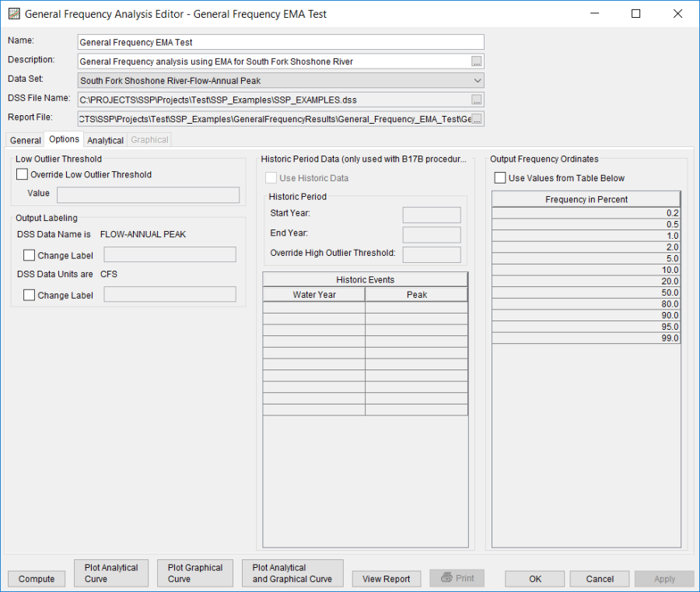Check Use Values from Table Below

[500, 177]
